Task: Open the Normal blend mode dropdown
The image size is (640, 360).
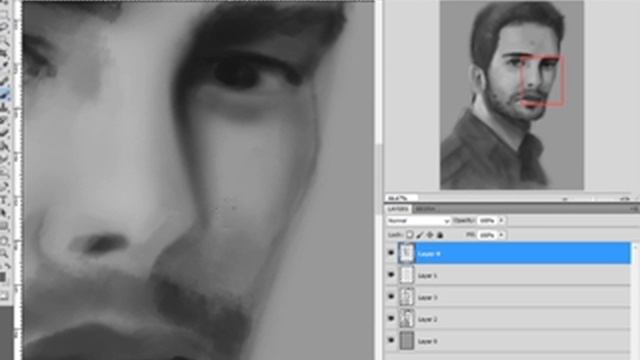Action: 418,221
